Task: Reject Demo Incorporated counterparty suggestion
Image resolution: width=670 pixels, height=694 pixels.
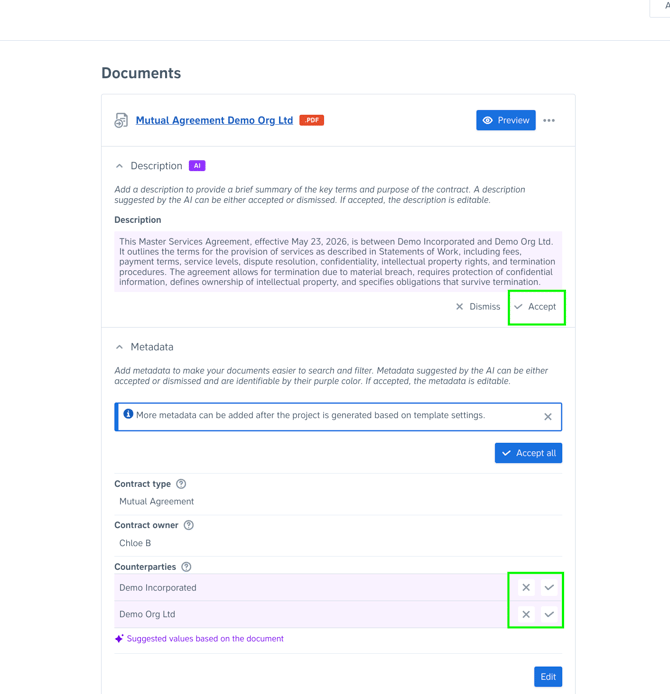Action: click(x=526, y=588)
